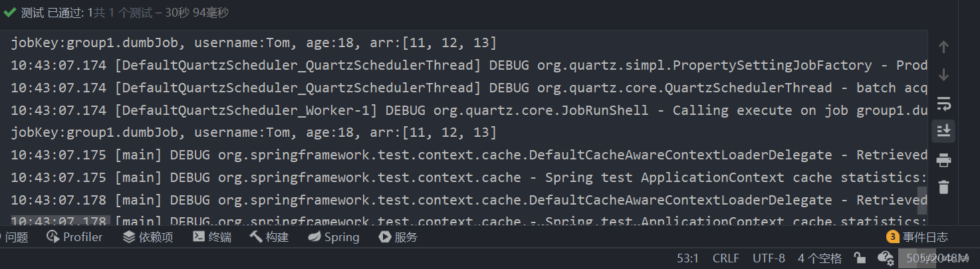980x269 pixels.
Task: Open the 4 个空格 indent settings dropdown
Action: click(x=820, y=258)
